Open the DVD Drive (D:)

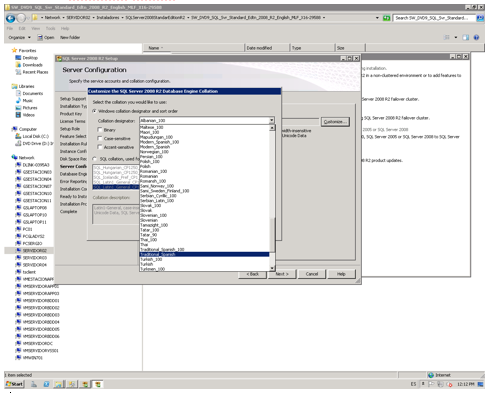point(34,143)
